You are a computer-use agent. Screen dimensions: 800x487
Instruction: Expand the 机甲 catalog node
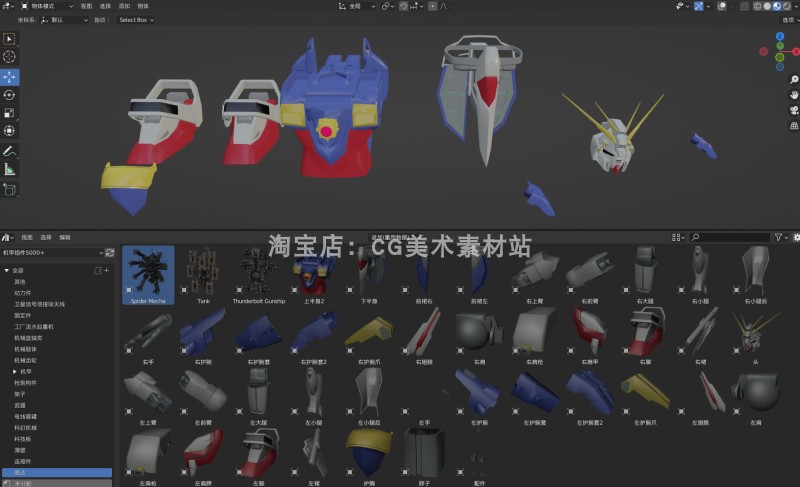[x=15, y=372]
